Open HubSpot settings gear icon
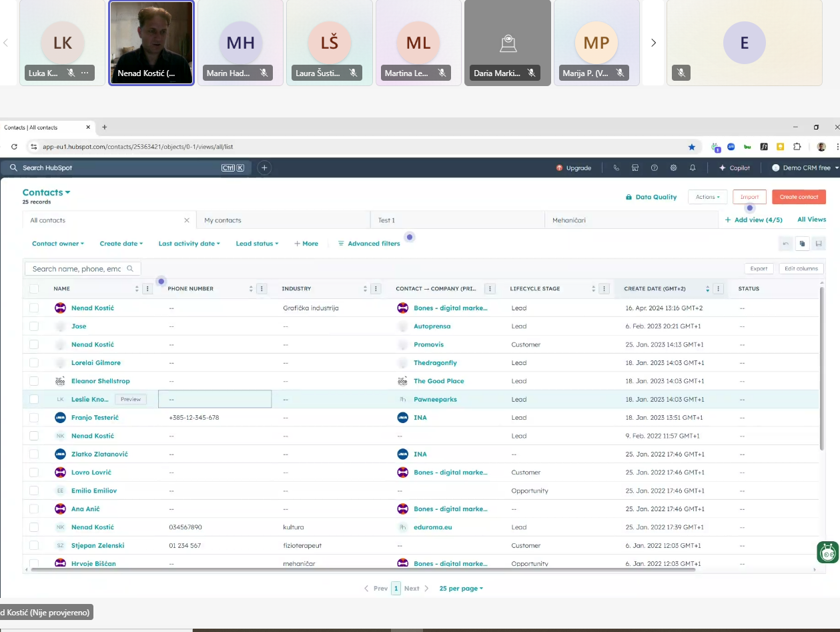The image size is (840, 632). [673, 168]
